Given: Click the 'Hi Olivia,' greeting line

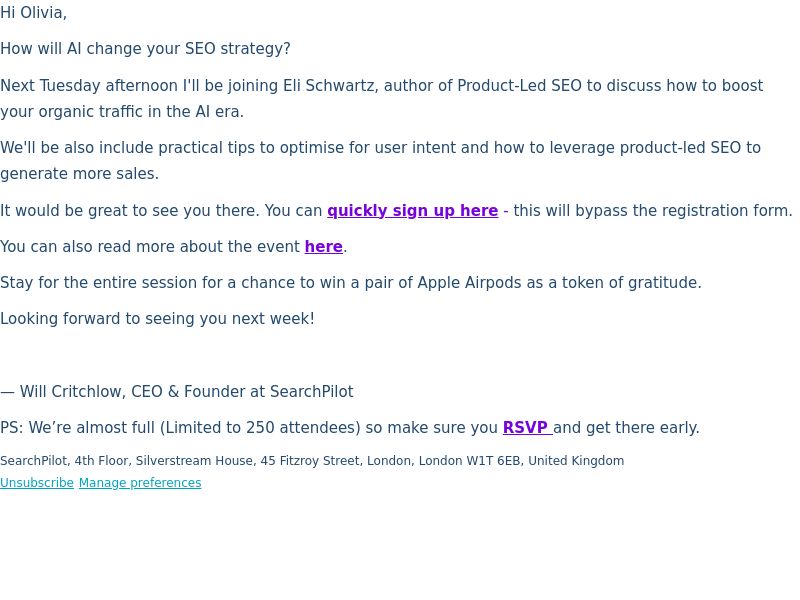Looking at the screenshot, I should [x=33, y=13].
